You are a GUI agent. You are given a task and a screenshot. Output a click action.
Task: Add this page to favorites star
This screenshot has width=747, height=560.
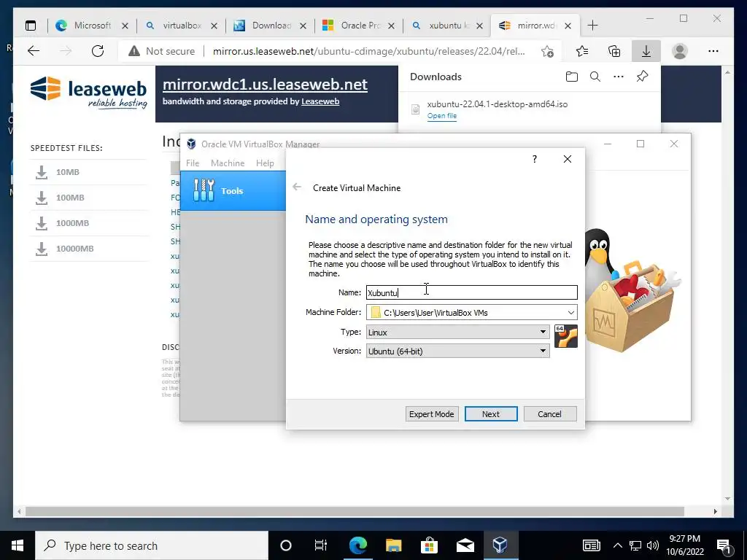tap(547, 51)
